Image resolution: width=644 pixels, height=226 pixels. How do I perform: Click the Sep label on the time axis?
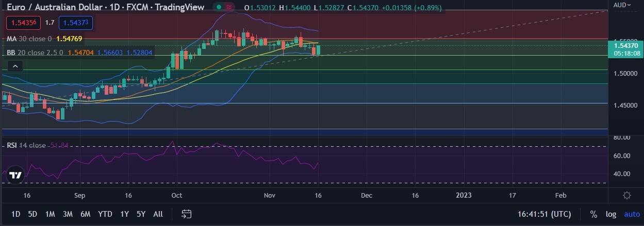point(79,196)
